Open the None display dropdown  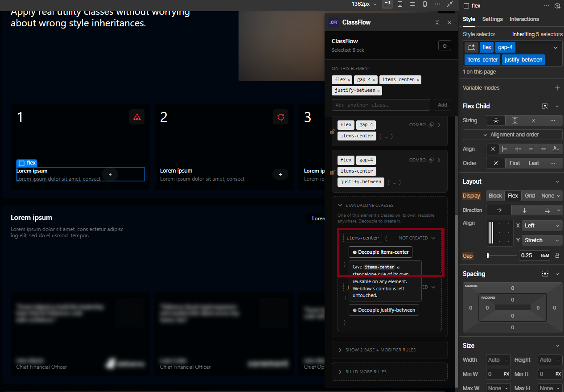click(x=550, y=196)
